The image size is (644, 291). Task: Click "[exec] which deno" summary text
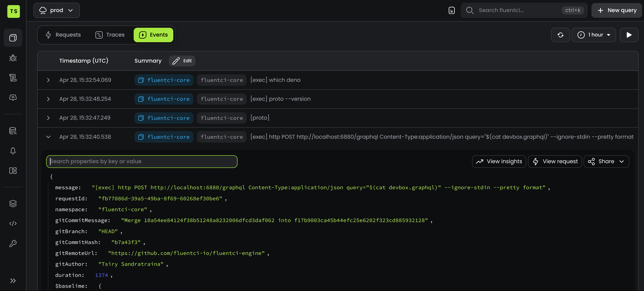pos(275,80)
